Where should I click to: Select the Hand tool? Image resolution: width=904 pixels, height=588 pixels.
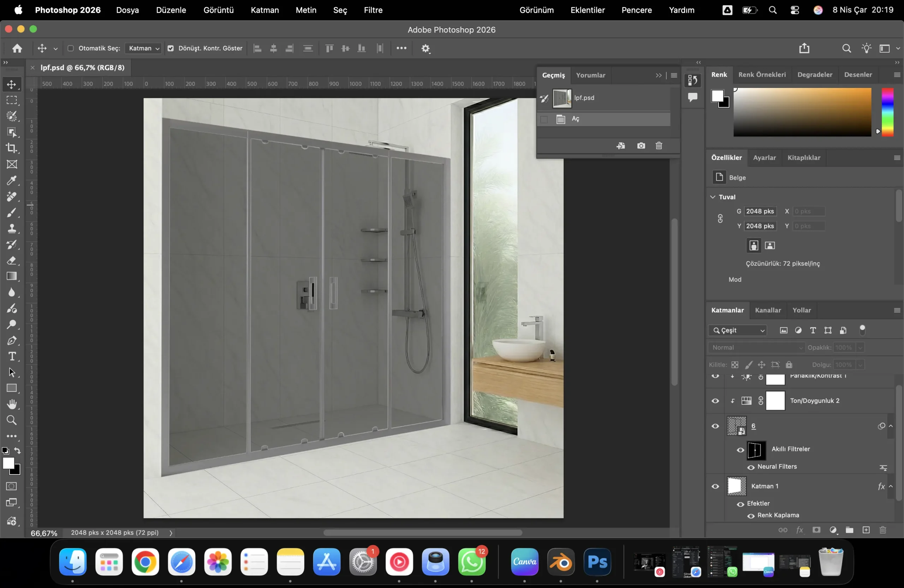tap(12, 404)
